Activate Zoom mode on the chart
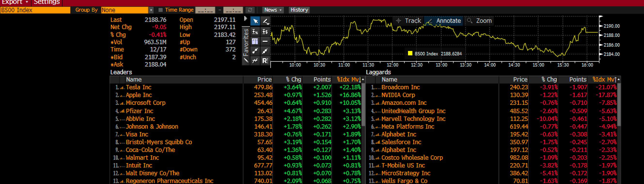Image resolution: width=644 pixels, height=184 pixels. [x=479, y=21]
